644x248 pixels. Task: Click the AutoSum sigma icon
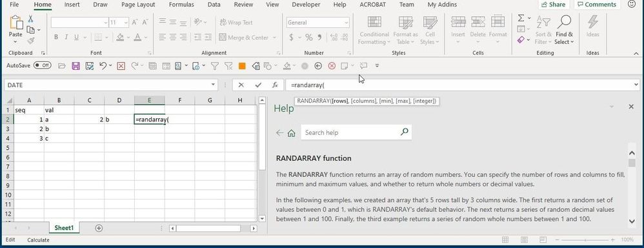521,19
